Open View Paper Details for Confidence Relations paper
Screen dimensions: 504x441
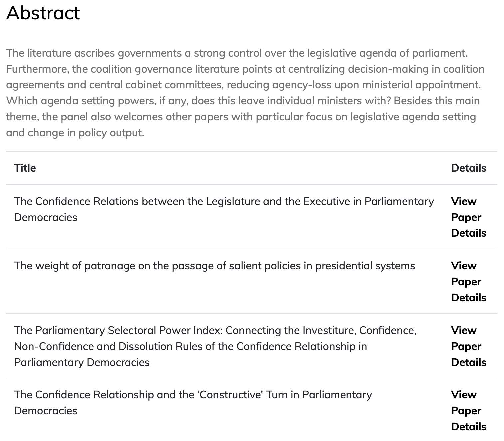tap(468, 217)
